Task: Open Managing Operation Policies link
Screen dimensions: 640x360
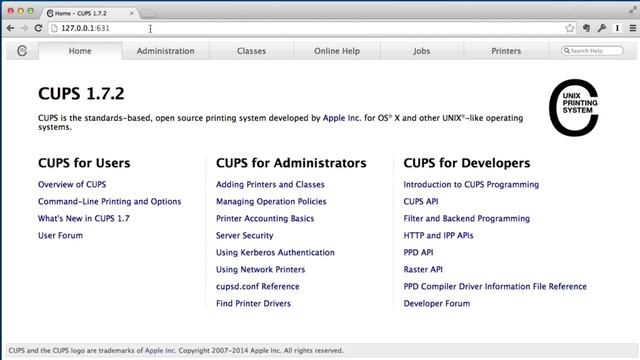Action: 271,202
